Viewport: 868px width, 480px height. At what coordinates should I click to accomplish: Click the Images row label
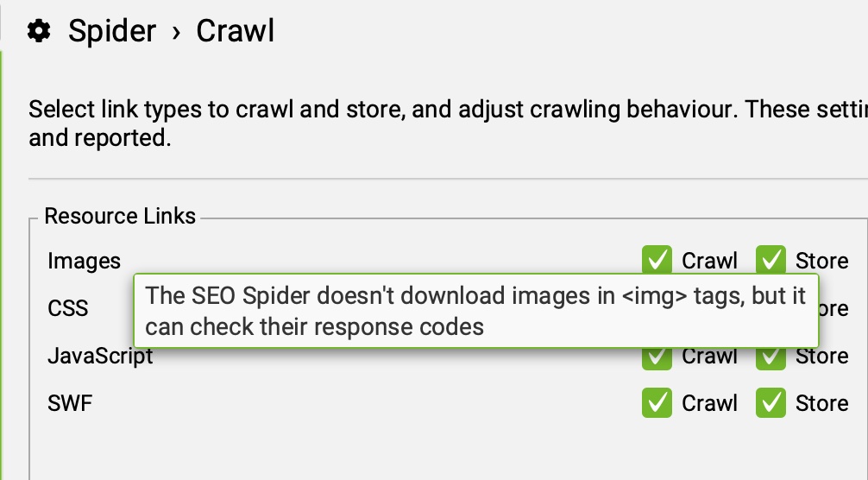[85, 261]
